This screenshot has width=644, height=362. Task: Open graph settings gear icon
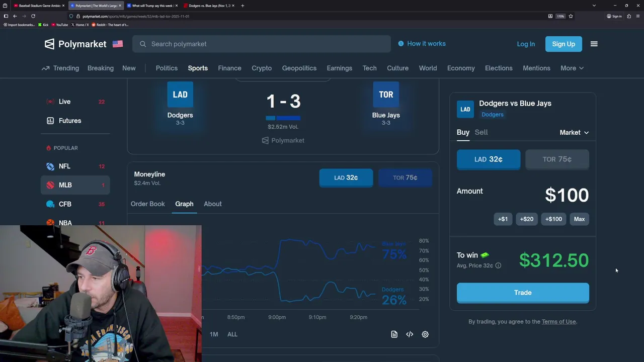coord(425,334)
